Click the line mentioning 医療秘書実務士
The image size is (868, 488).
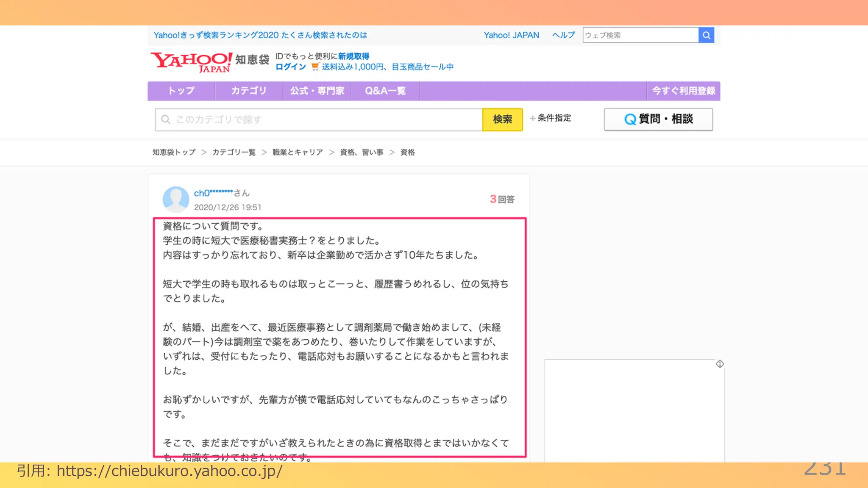[273, 241]
